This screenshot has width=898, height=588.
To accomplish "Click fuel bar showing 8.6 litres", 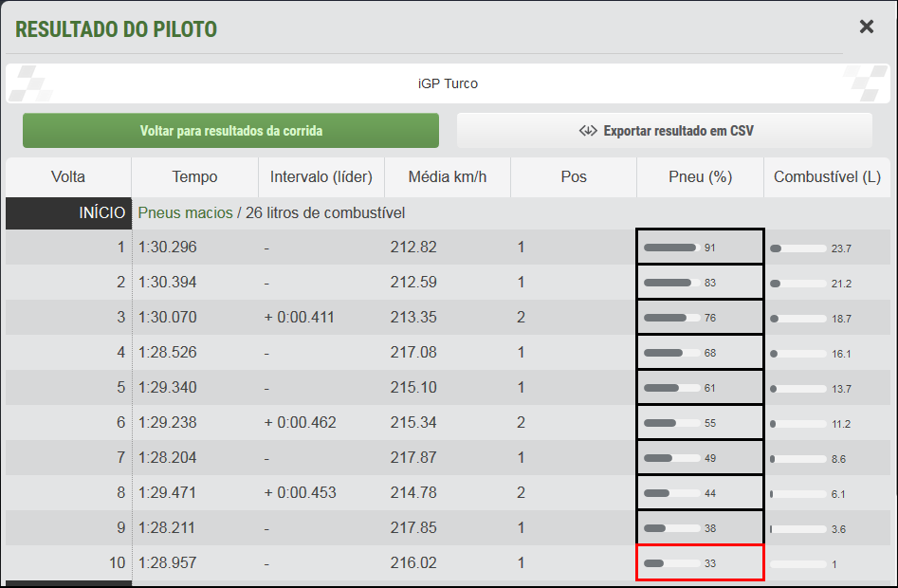I will [798, 459].
